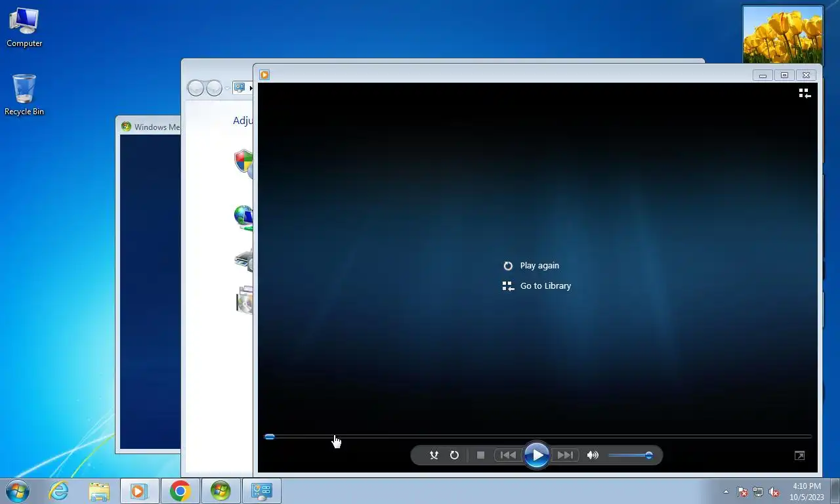Mute the sound with the speaker icon

(x=593, y=455)
